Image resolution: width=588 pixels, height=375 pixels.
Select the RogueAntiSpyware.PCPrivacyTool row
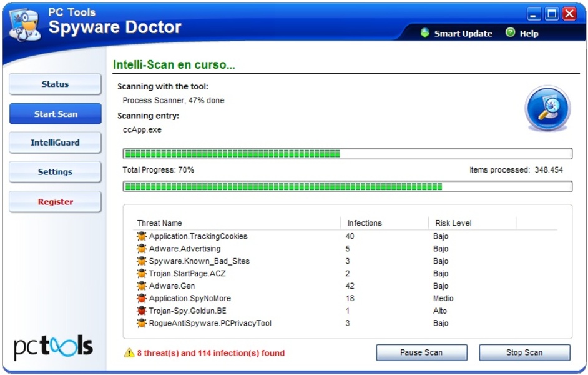[210, 323]
